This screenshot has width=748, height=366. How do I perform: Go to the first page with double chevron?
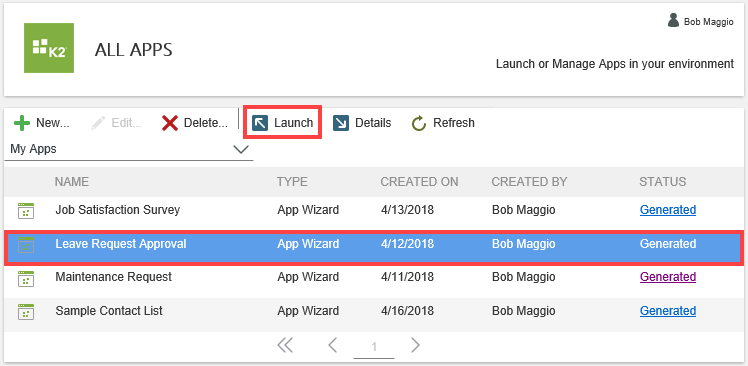coord(285,345)
